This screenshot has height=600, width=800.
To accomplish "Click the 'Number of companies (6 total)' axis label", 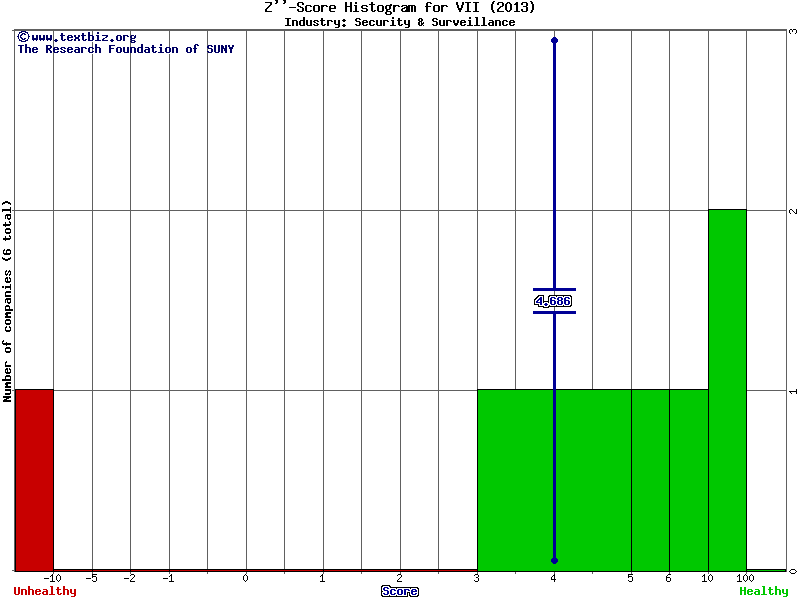I will coord(7,301).
